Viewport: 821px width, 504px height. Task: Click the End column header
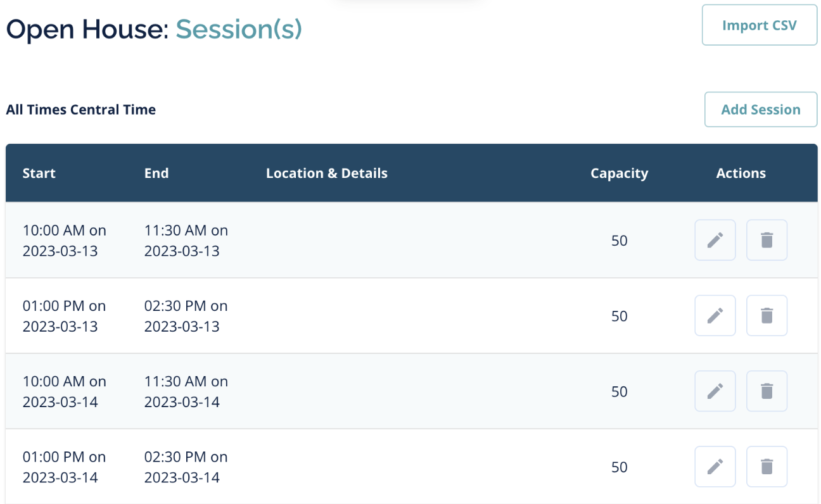pyautogui.click(x=156, y=173)
